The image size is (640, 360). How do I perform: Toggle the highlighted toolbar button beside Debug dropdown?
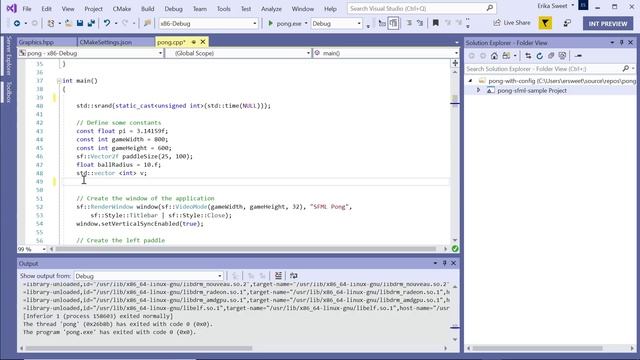pyautogui.click(x=393, y=23)
